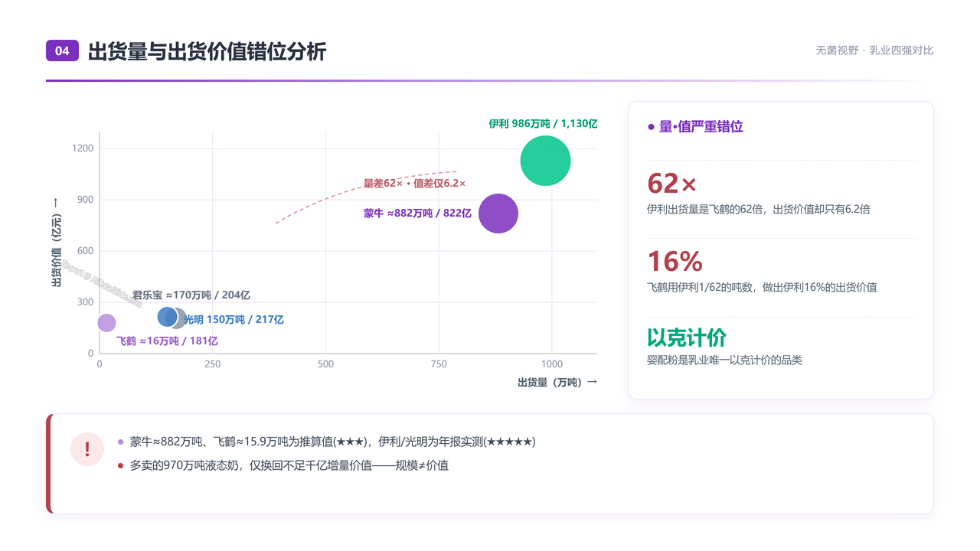Click the note starting 多卖的970万吨液态奶
This screenshot has height=551, width=980.
(x=289, y=465)
